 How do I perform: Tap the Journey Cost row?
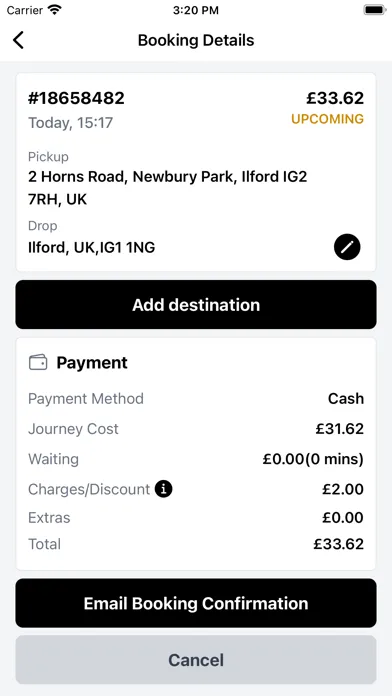(x=196, y=429)
